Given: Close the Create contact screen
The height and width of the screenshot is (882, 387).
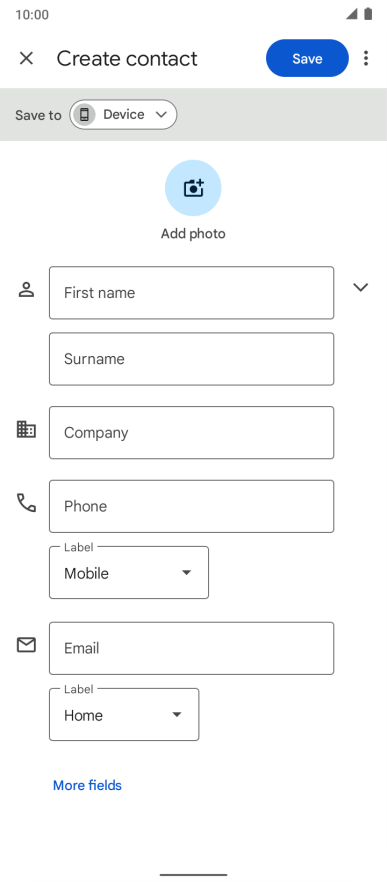Looking at the screenshot, I should point(26,58).
